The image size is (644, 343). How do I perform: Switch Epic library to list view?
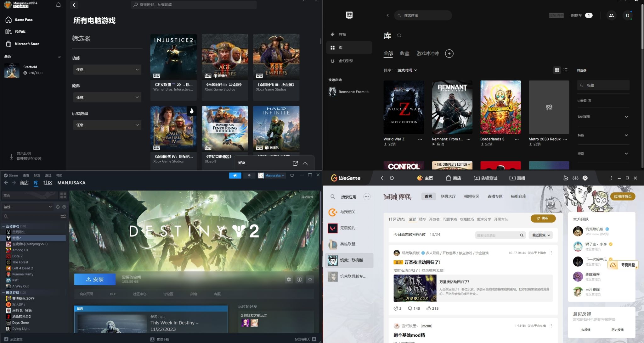click(565, 70)
